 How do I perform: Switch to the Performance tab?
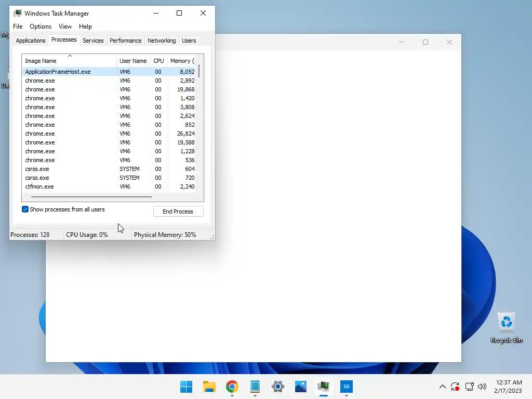[x=125, y=41]
